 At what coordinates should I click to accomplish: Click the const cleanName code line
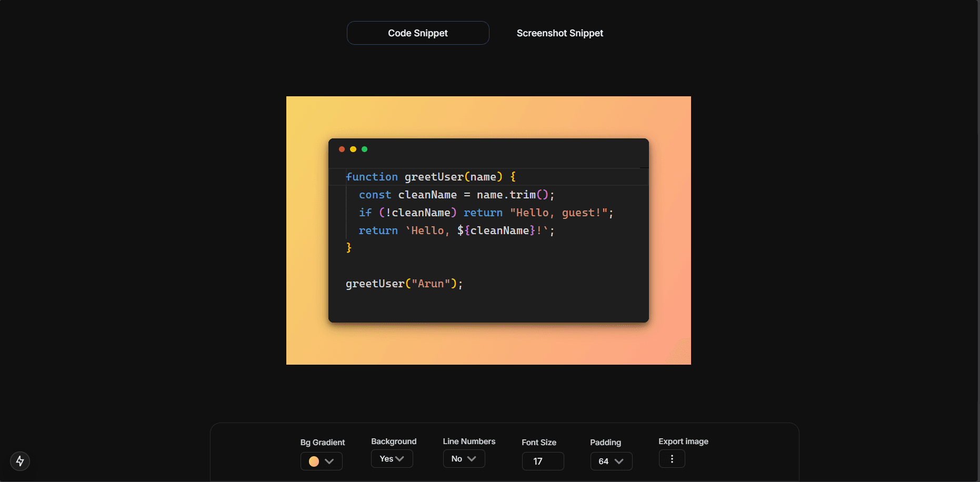pyautogui.click(x=456, y=195)
